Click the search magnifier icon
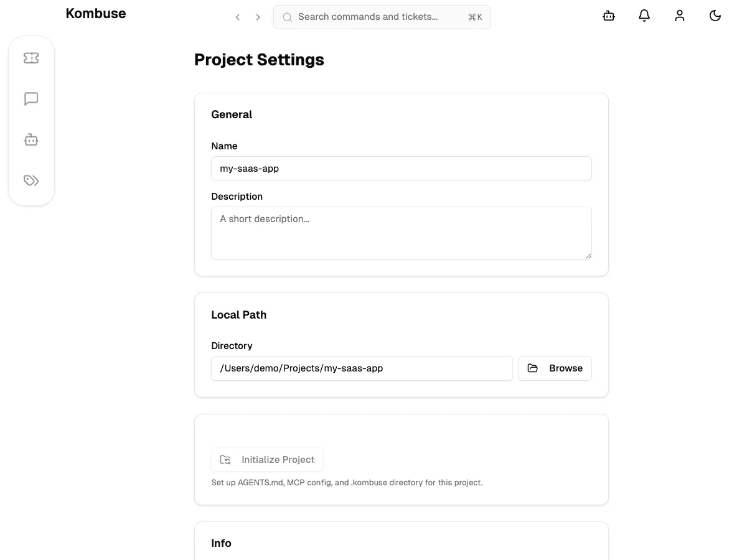 pyautogui.click(x=287, y=17)
